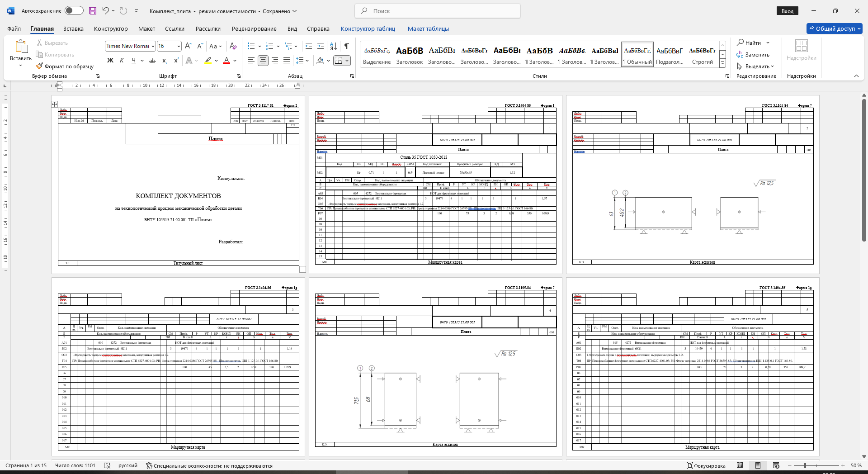868x474 pixels.
Task: Click the Общий доступ button
Action: 834,28
